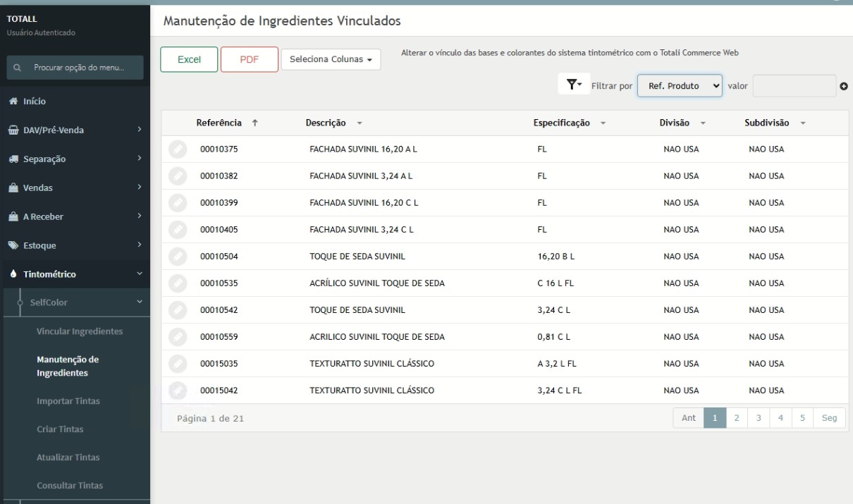853x504 pixels.
Task: Export the table to Excel
Action: [x=188, y=60]
